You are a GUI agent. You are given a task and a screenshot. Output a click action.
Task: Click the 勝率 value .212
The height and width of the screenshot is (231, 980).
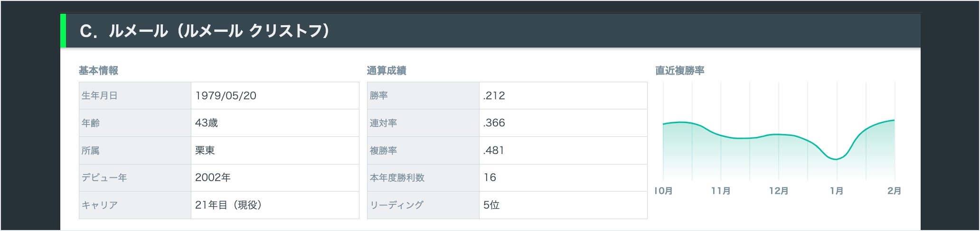click(494, 96)
